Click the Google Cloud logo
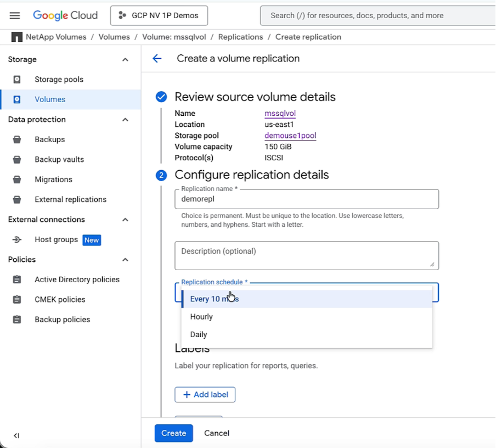496x448 pixels. click(65, 15)
